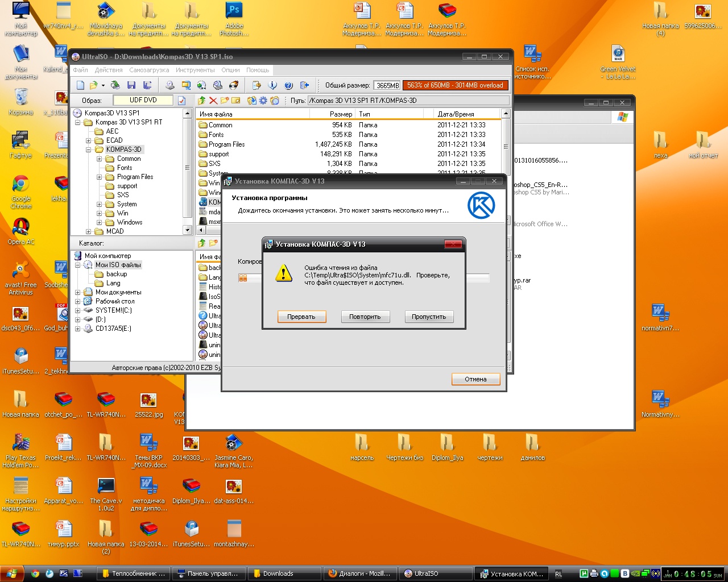The width and height of the screenshot is (728, 582).
Task: Collapse the KOMPAS-3D folder tree node
Action: tap(88, 149)
